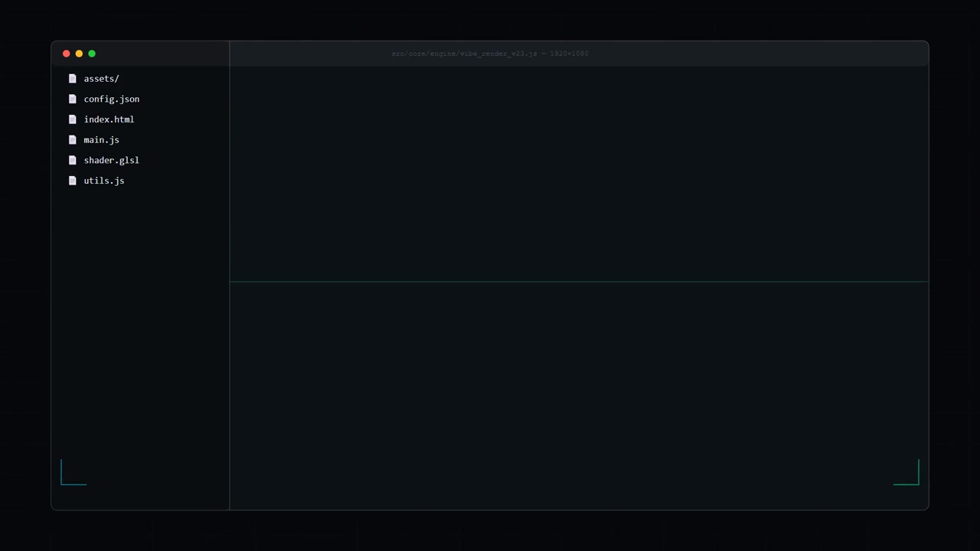Click the green maximize window button
This screenshot has width=980, height=551.
[92, 54]
